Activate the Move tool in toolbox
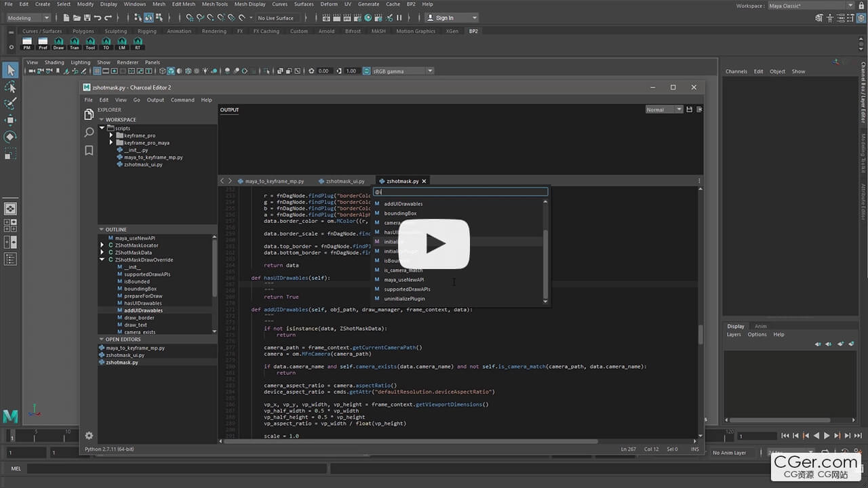868x488 pixels. pyautogui.click(x=10, y=121)
